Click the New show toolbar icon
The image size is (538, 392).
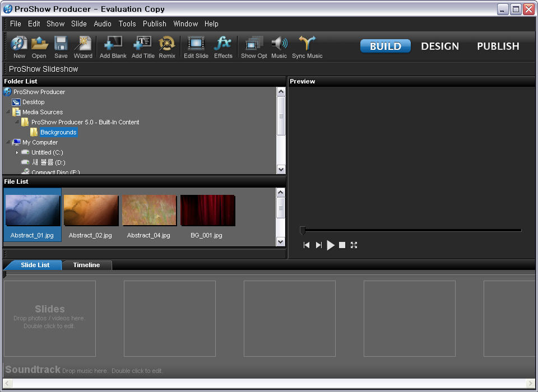point(19,47)
